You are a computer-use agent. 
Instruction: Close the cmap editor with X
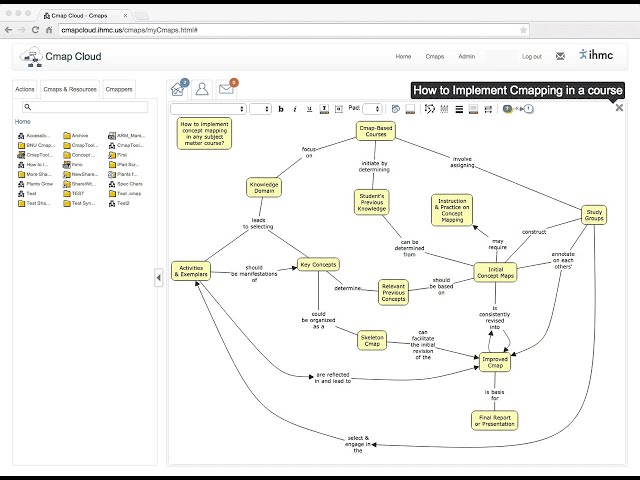tap(619, 108)
